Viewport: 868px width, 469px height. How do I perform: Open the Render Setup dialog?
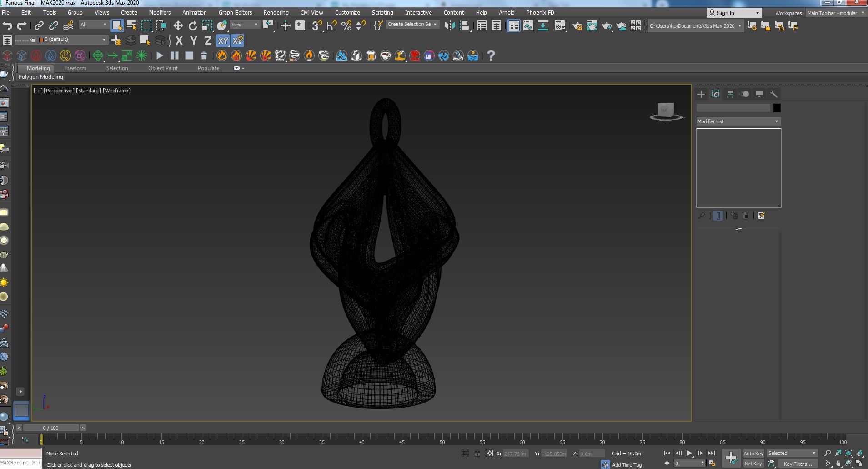coord(577,26)
